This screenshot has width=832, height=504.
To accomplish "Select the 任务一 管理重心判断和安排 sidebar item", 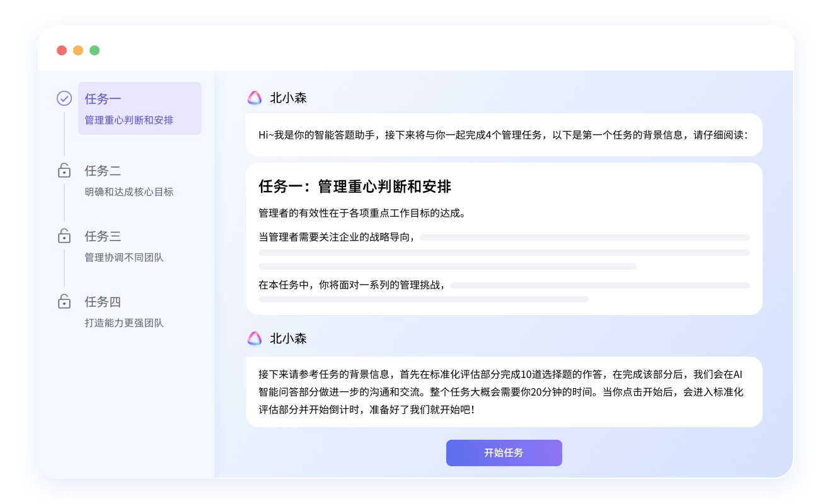I will [139, 108].
